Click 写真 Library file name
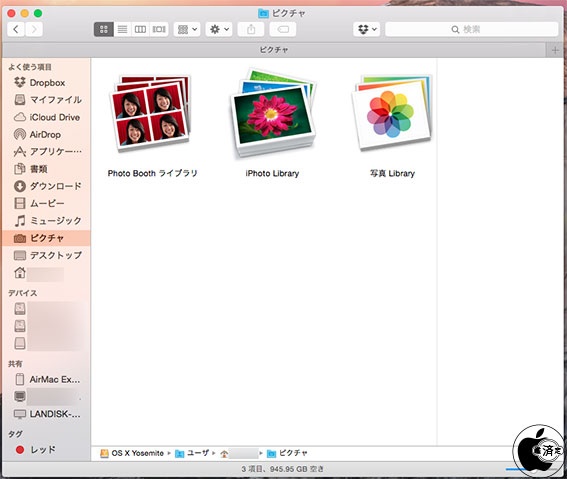The height and width of the screenshot is (479, 567). pyautogui.click(x=392, y=174)
